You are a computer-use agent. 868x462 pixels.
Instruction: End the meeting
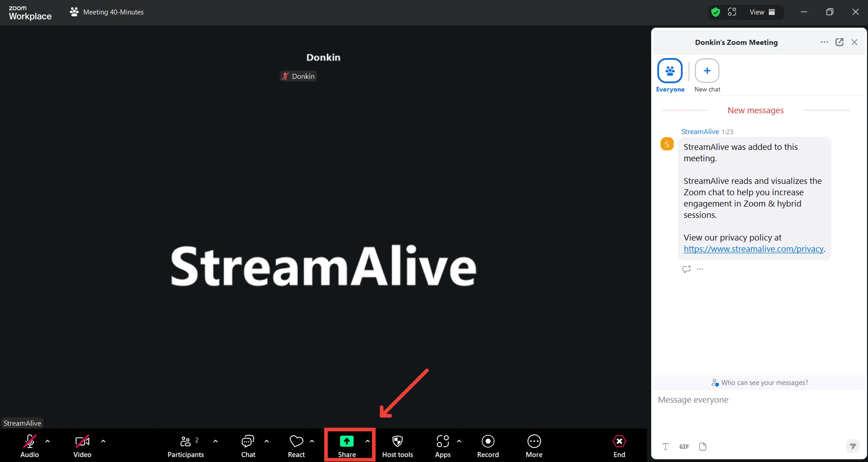619,446
